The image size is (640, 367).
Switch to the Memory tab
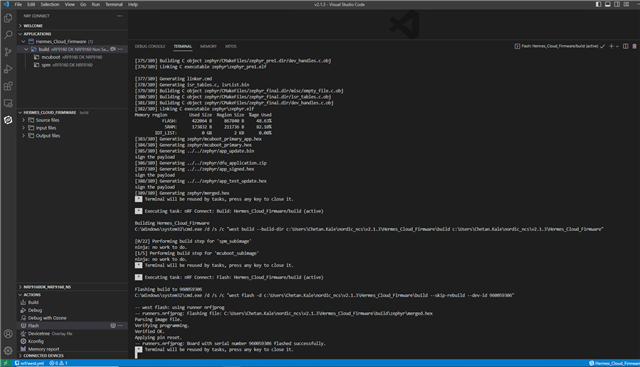pos(208,47)
